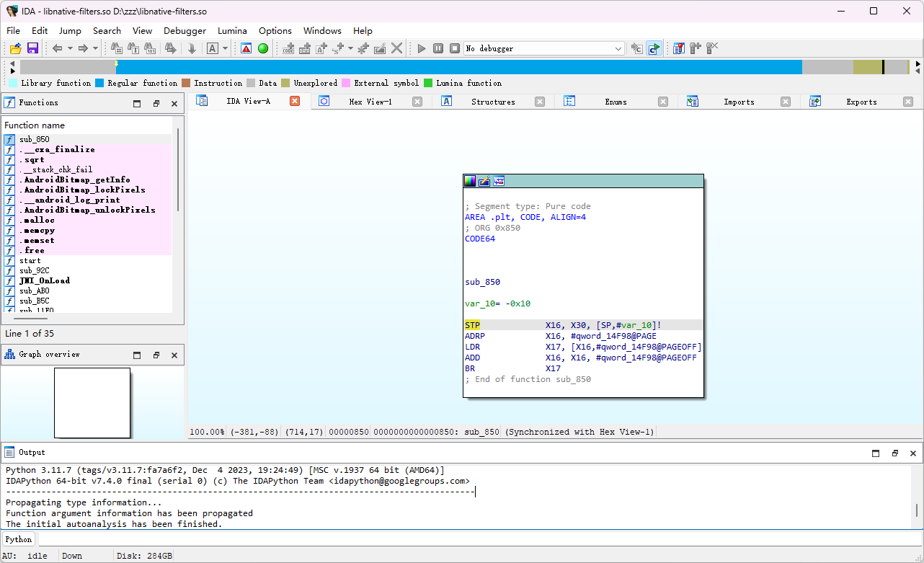Image resolution: width=924 pixels, height=563 pixels.
Task: Switch to the Imports tab
Action: pyautogui.click(x=739, y=102)
